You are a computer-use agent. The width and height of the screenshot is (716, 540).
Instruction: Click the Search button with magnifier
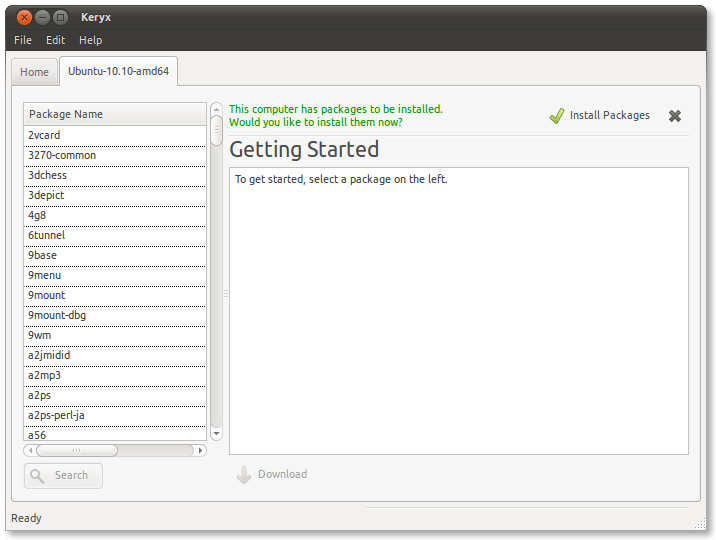coord(63,476)
